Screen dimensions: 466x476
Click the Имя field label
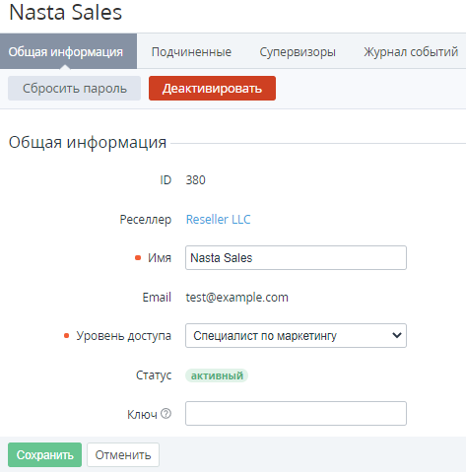pyautogui.click(x=160, y=258)
